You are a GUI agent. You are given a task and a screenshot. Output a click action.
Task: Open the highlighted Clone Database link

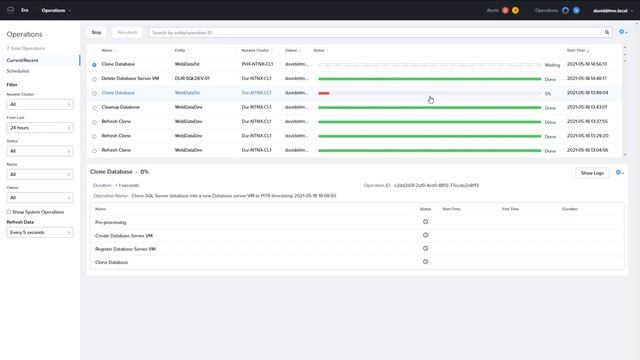tap(118, 93)
